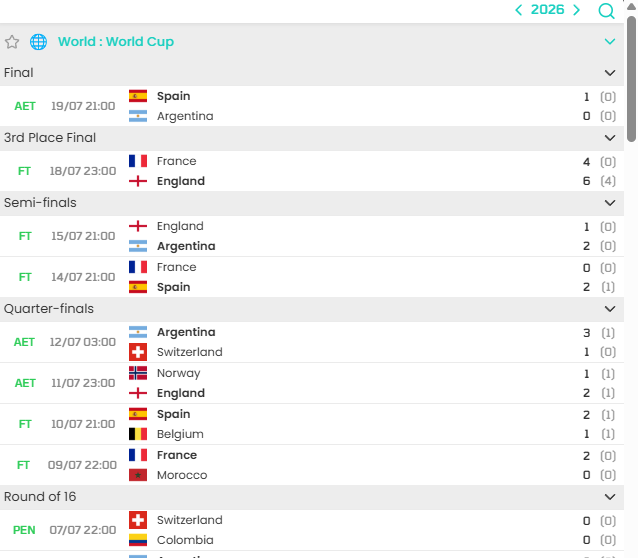The height and width of the screenshot is (558, 638).
Task: Collapse the Final section
Action: [x=610, y=73]
